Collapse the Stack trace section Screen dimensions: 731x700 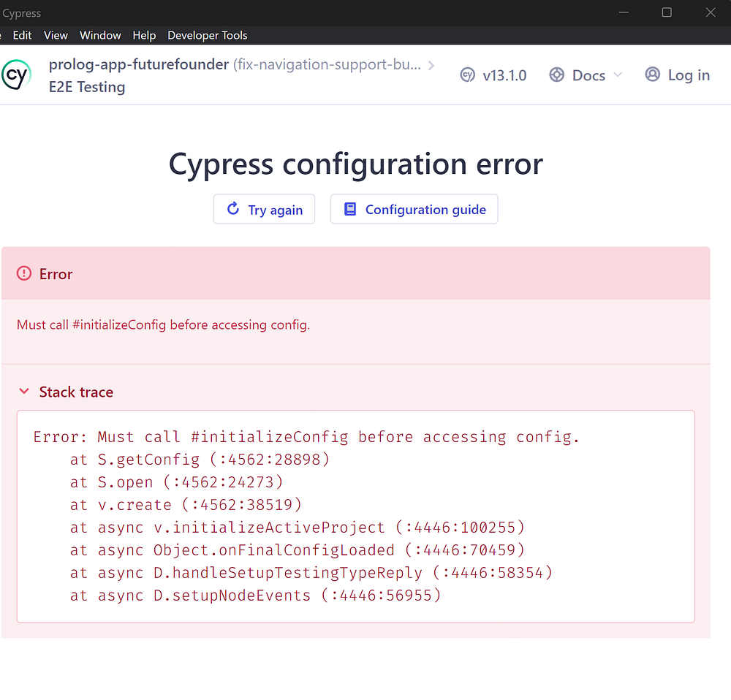24,391
